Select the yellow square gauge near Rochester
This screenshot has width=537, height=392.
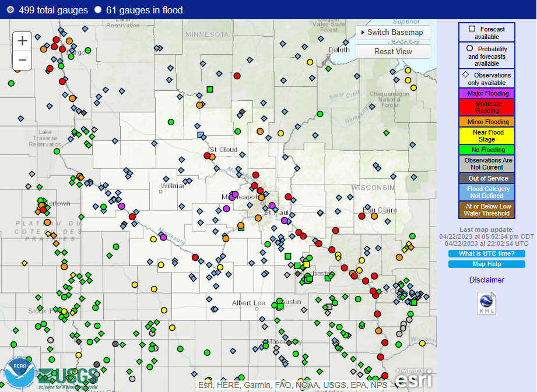[x=307, y=264]
